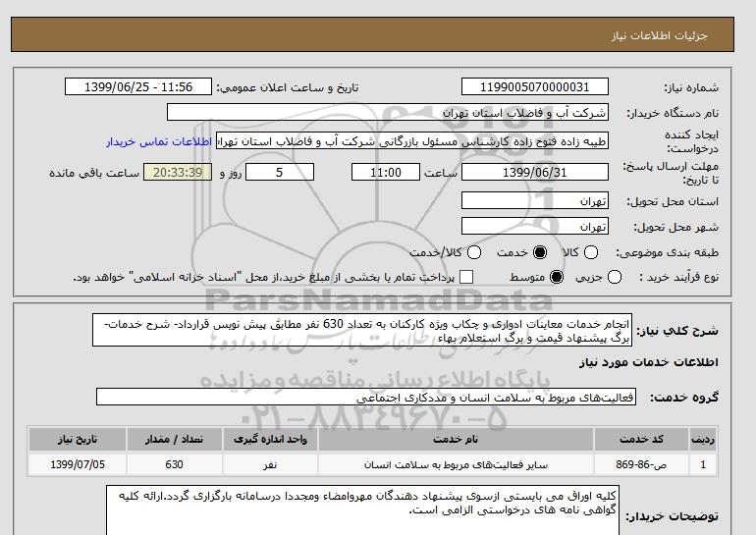The height and width of the screenshot is (535, 756).
Task: Click the واحد اندازه گیری column header
Action: click(270, 440)
